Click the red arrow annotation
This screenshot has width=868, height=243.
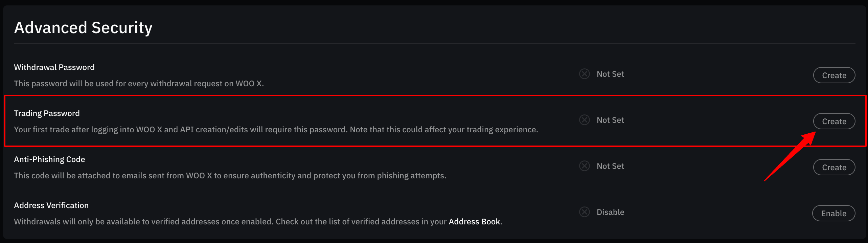coord(790,156)
